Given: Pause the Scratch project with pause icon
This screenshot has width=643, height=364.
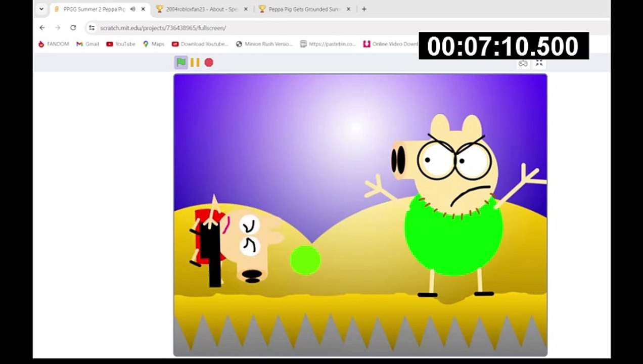Looking at the screenshot, I should [x=195, y=62].
